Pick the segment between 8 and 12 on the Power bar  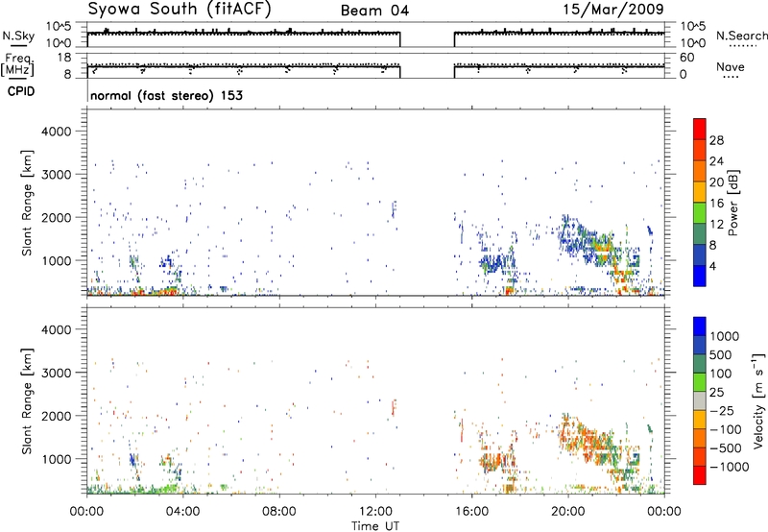tap(700, 234)
